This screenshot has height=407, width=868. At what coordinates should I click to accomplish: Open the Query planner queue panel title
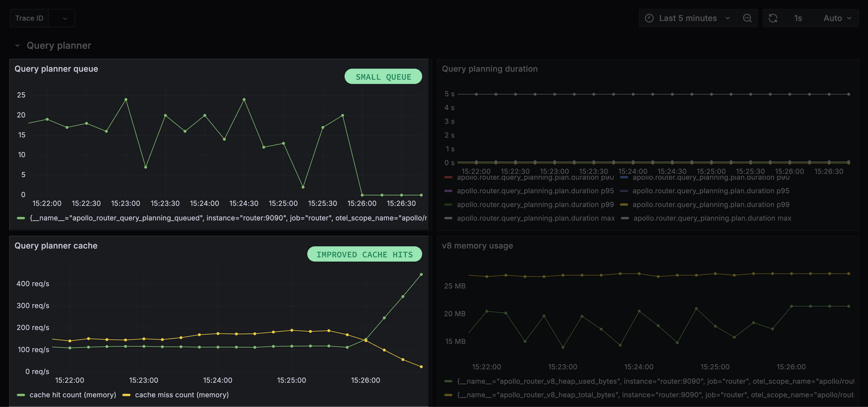[x=56, y=69]
